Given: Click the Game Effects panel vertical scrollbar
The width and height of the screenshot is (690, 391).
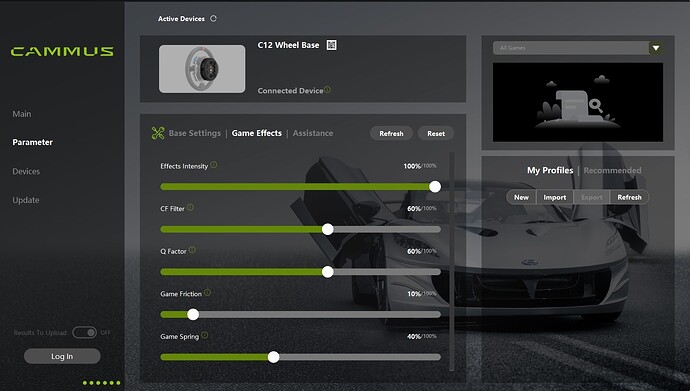Looking at the screenshot, I should 451,262.
